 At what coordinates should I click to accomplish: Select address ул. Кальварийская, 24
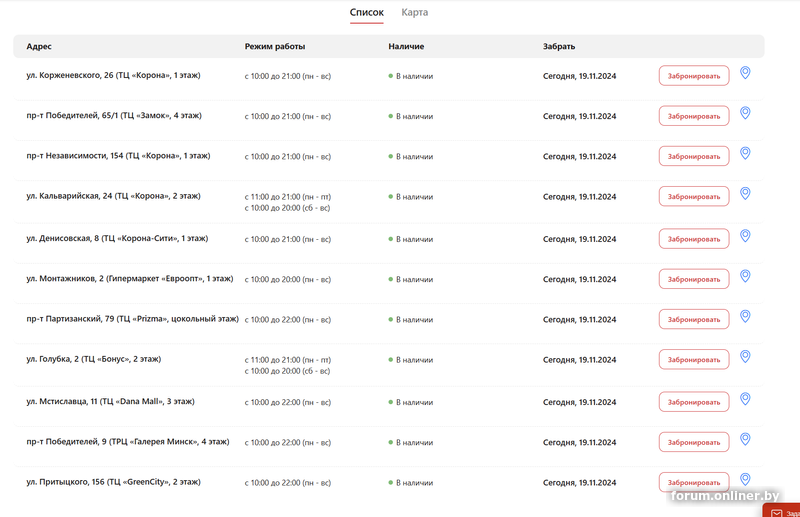click(x=113, y=196)
